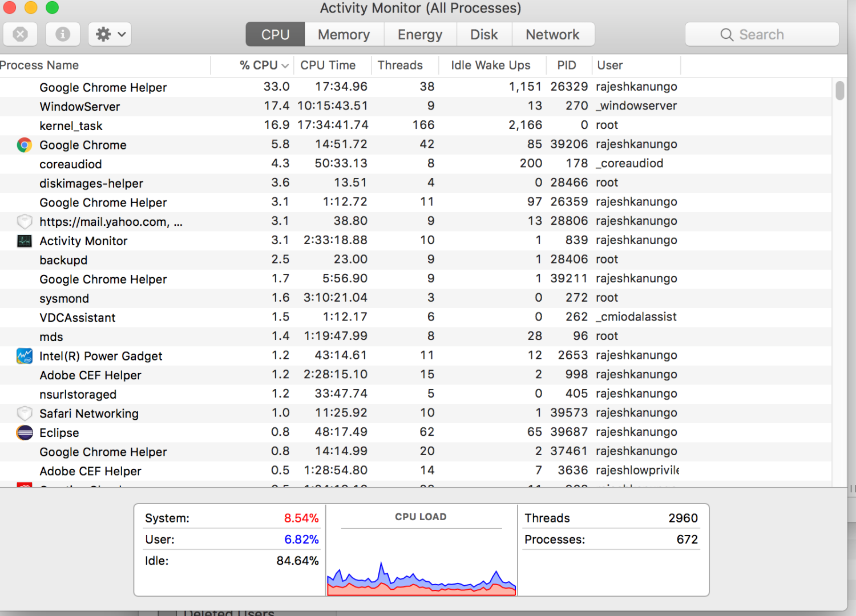The width and height of the screenshot is (856, 616).
Task: Click the process list vertical scrollbar
Action: pyautogui.click(x=839, y=91)
